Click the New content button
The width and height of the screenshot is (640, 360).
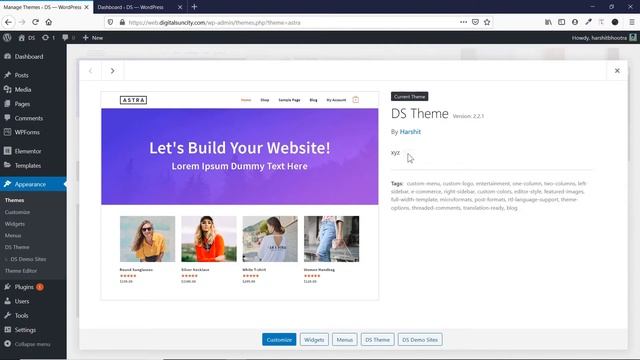coord(93,38)
